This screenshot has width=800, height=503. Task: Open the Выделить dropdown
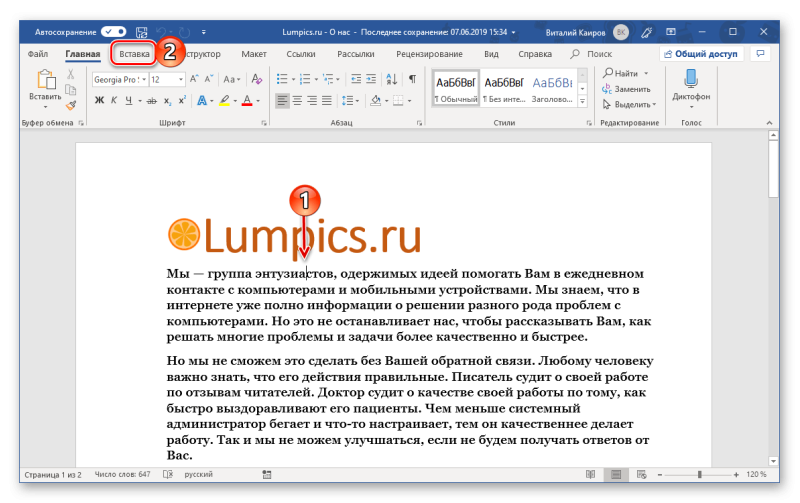click(630, 105)
